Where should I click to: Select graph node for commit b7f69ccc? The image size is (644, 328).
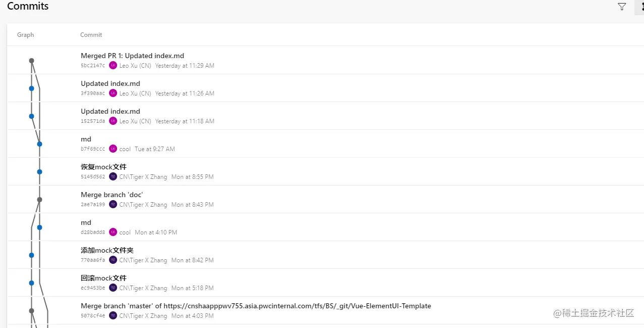coord(39,144)
